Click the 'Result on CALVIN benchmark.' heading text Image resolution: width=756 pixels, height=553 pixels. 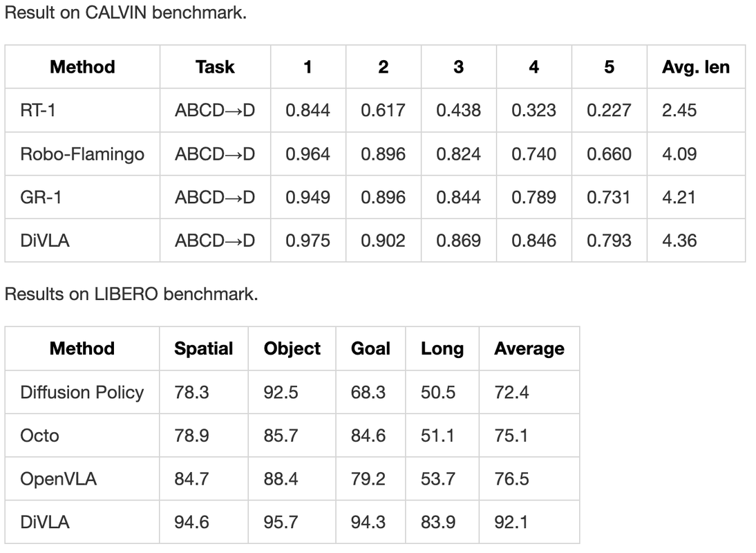125,13
